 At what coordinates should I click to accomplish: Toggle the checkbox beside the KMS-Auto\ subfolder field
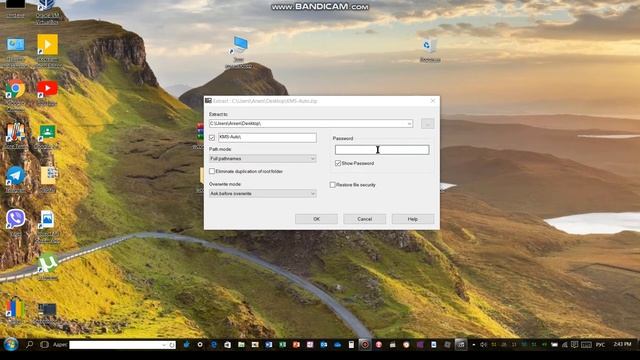(x=212, y=138)
